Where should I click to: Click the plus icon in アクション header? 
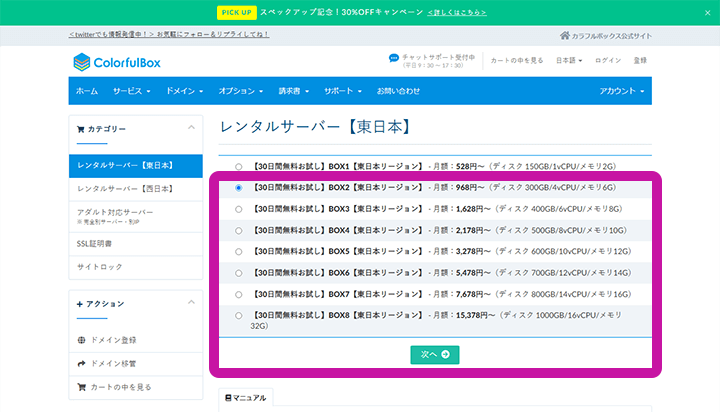pos(80,303)
